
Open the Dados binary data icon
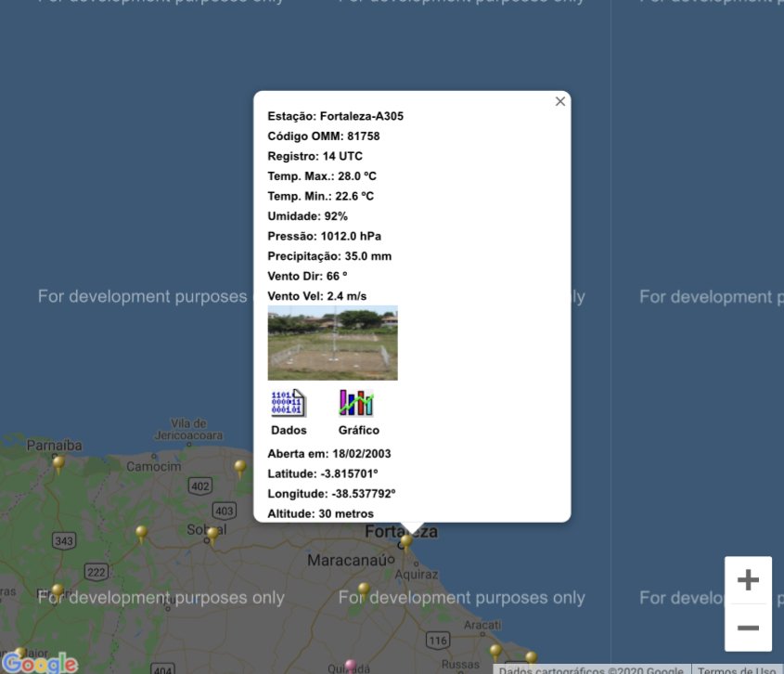tap(288, 403)
